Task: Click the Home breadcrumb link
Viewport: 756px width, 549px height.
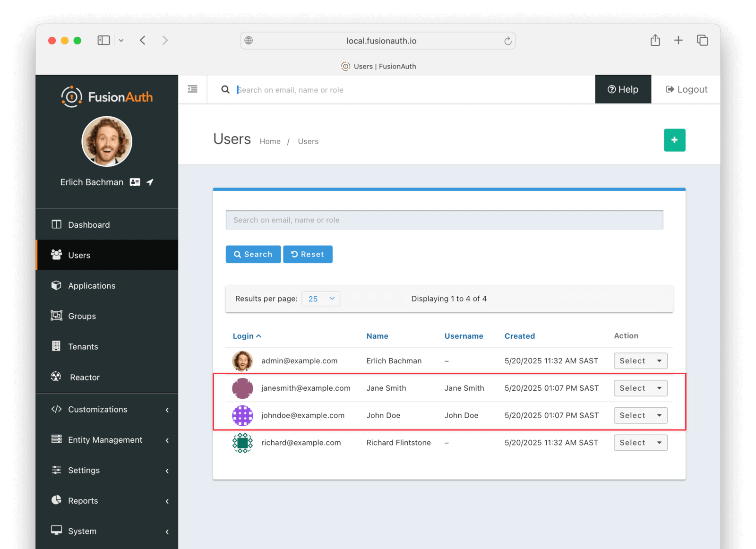Action: point(270,141)
